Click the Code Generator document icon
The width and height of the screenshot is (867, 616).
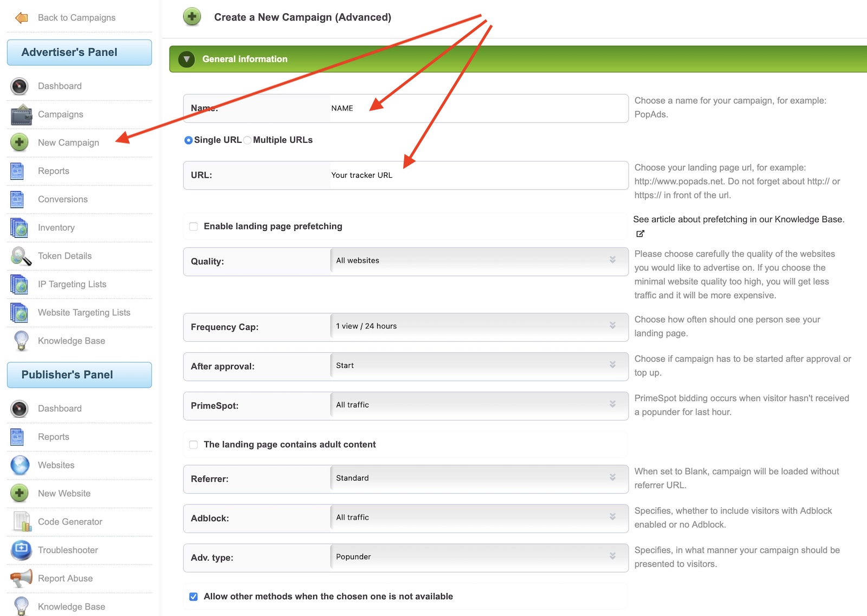click(x=22, y=522)
